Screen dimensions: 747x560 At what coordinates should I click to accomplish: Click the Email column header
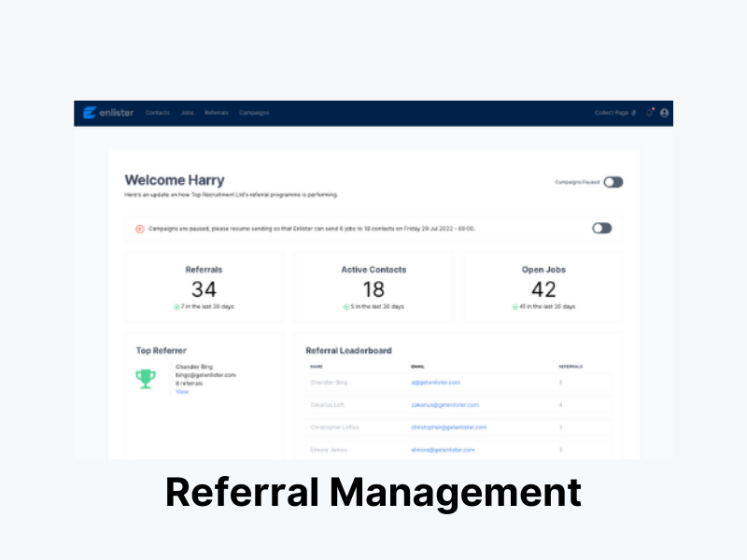pos(417,367)
